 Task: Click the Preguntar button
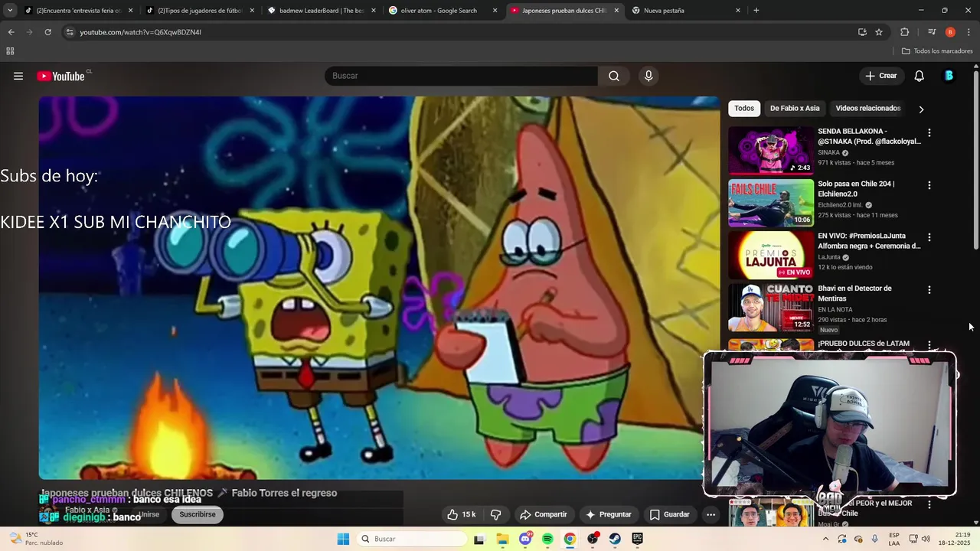tap(609, 514)
